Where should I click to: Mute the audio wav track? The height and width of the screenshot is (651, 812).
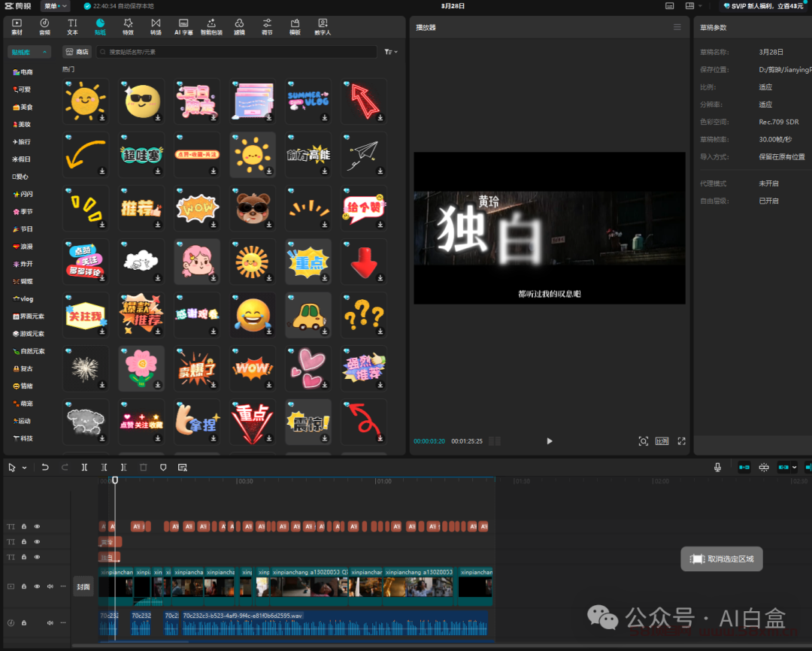click(50, 622)
